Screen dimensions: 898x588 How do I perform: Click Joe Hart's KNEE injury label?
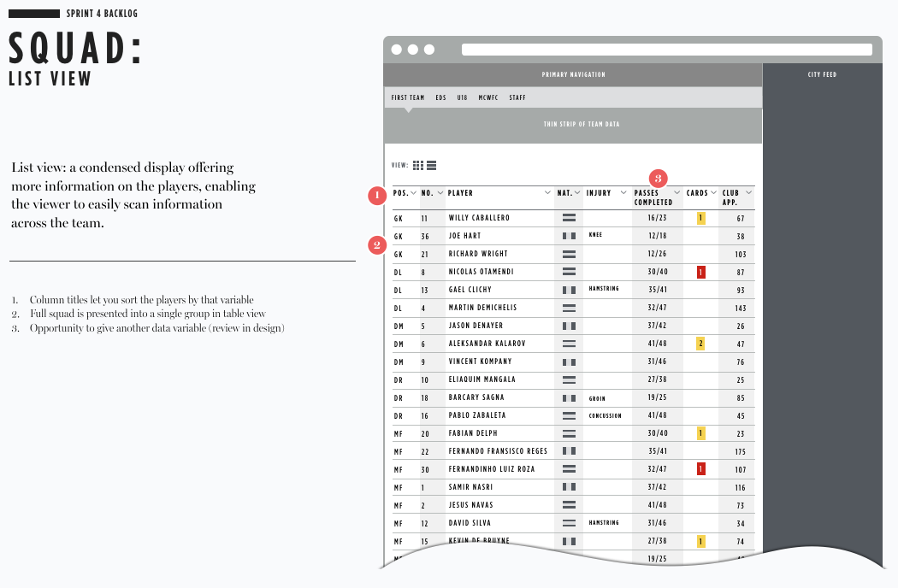coord(595,235)
